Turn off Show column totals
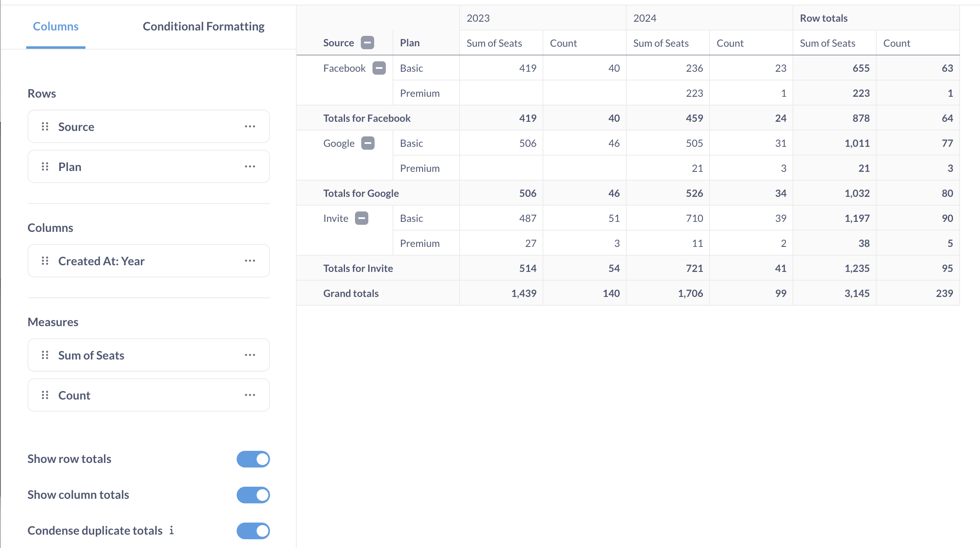Screen dimensions: 980x548 click(253, 495)
